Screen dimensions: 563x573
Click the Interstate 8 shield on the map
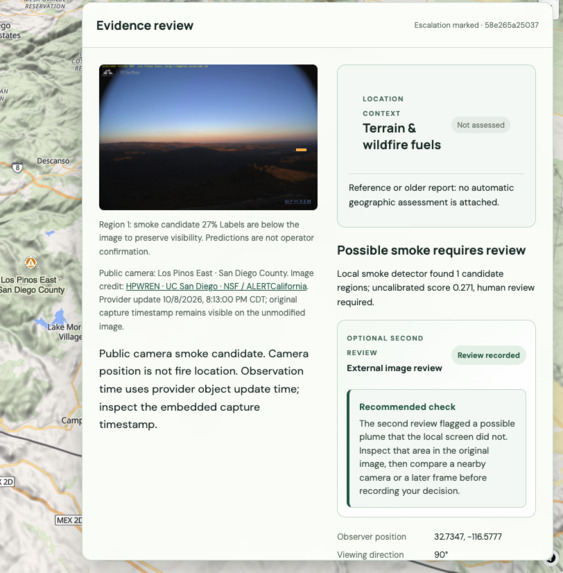17,167
